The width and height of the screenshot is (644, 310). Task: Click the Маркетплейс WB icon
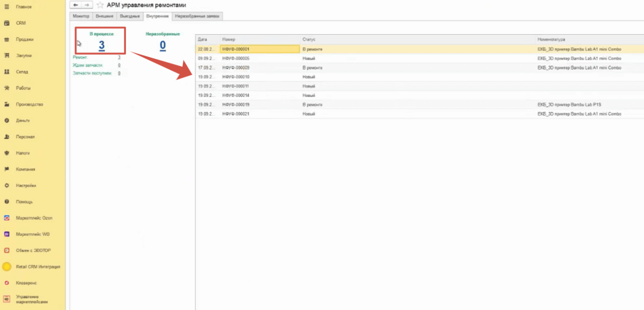tap(7, 234)
